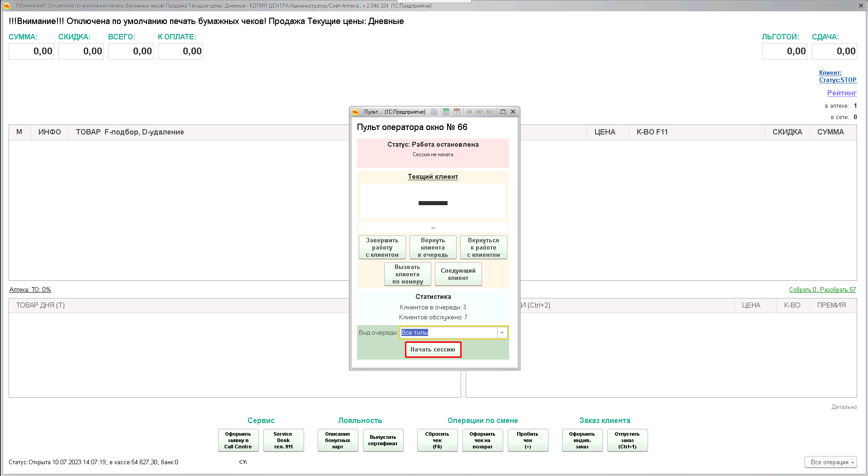Open the Рейтинг link
The height and width of the screenshot is (476, 868).
pos(841,93)
